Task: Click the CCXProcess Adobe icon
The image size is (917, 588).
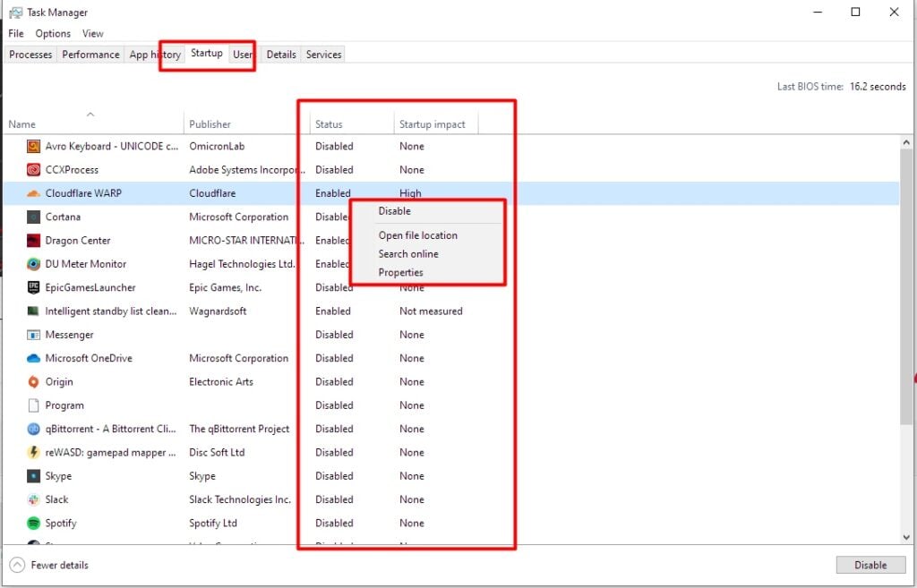Action: pos(34,169)
